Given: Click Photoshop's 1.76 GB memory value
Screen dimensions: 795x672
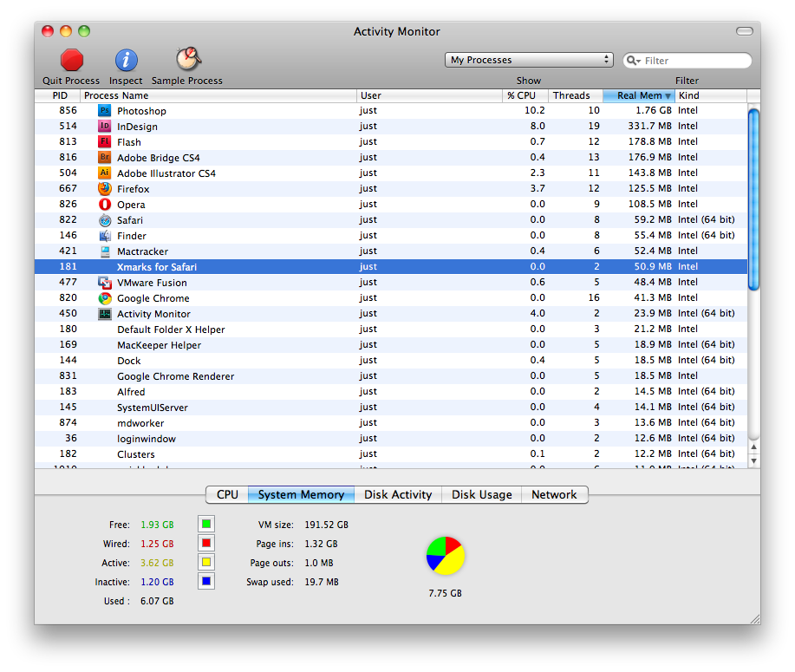Looking at the screenshot, I should coord(654,110).
